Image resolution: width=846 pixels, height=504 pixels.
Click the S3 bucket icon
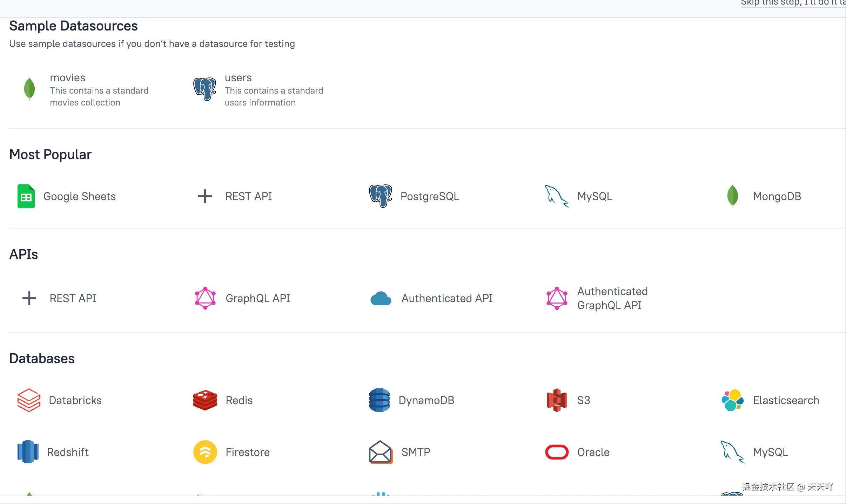(x=557, y=400)
